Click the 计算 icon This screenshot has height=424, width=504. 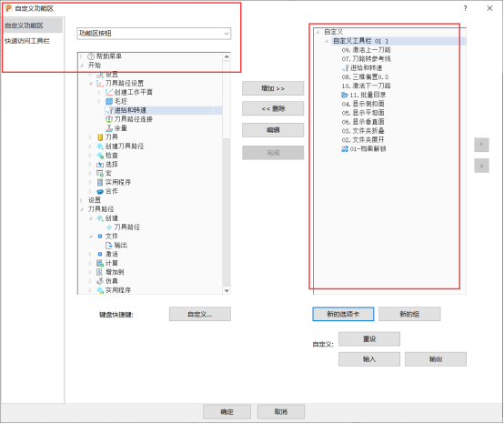click(x=100, y=263)
